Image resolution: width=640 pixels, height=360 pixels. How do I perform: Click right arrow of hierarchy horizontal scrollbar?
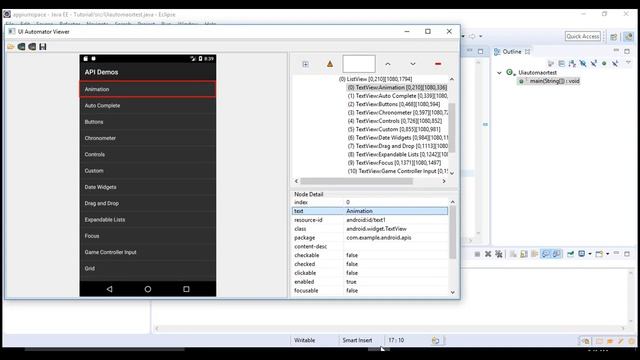point(444,181)
